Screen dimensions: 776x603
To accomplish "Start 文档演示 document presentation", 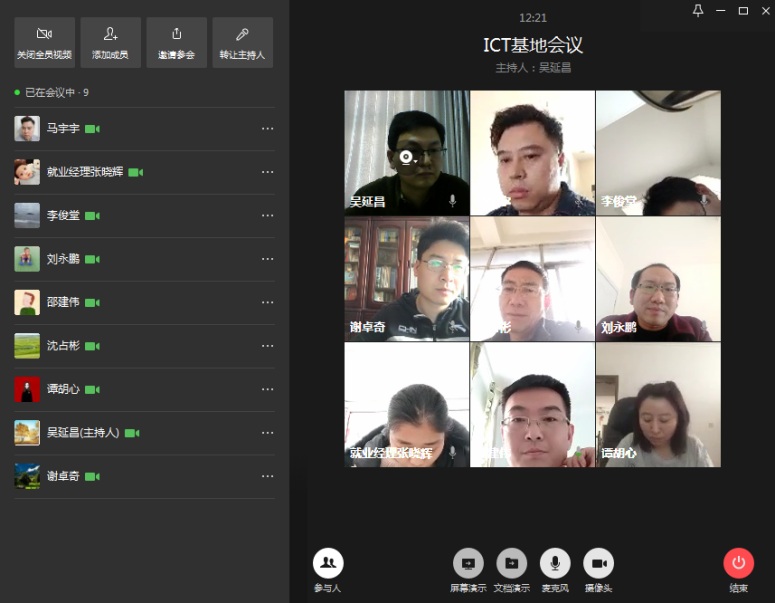I will 512,565.
